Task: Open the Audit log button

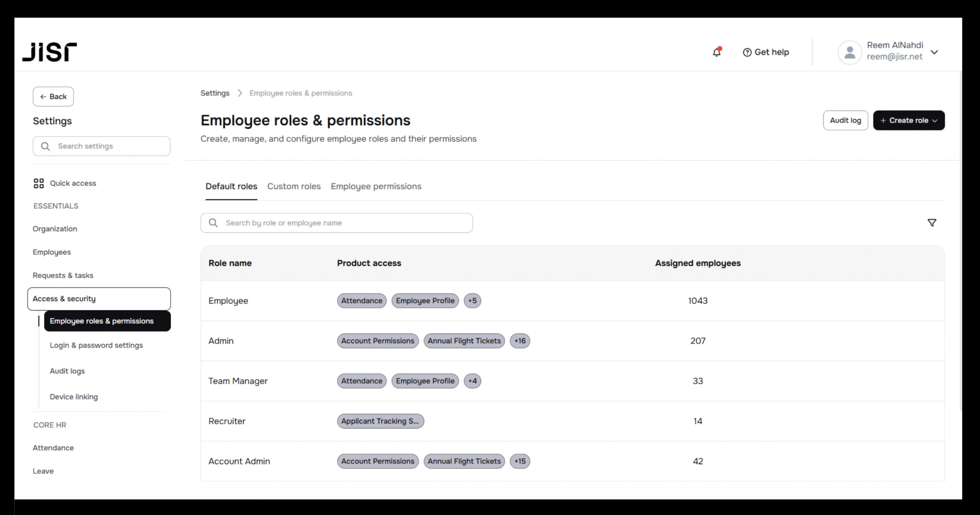Action: pos(845,120)
